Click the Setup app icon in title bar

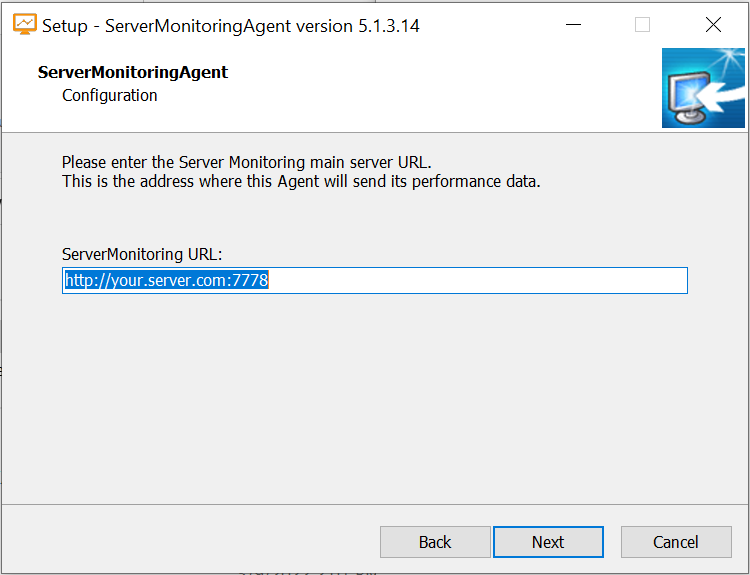pyautogui.click(x=25, y=25)
